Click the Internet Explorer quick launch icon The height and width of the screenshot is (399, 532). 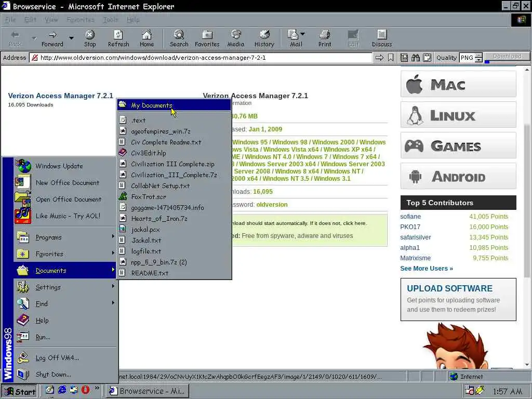pyautogui.click(x=62, y=390)
